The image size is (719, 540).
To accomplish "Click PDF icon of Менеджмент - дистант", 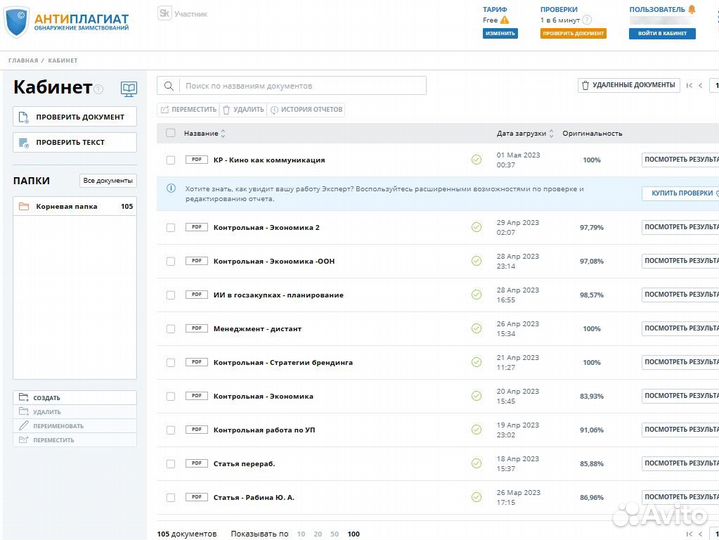I will point(196,328).
